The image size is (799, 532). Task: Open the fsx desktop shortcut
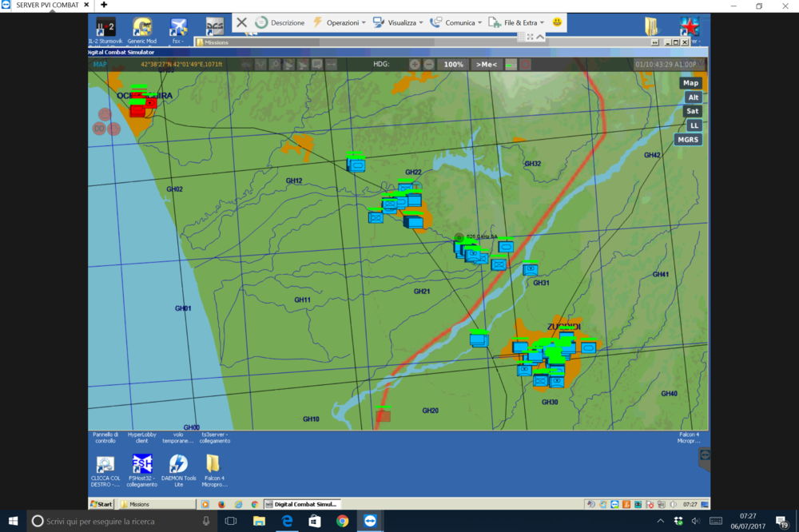point(178,30)
